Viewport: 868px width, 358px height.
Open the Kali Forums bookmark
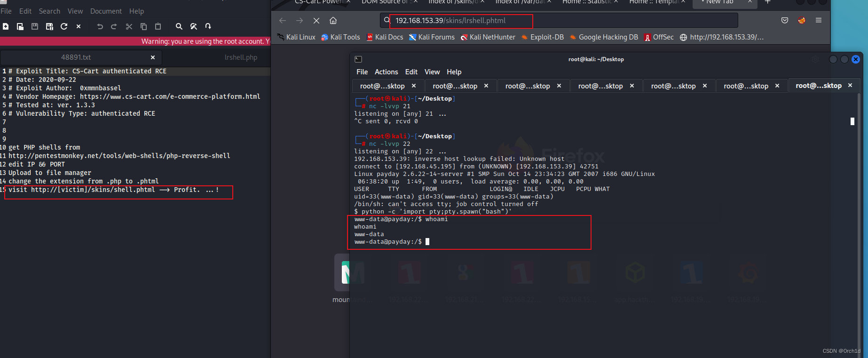click(432, 37)
